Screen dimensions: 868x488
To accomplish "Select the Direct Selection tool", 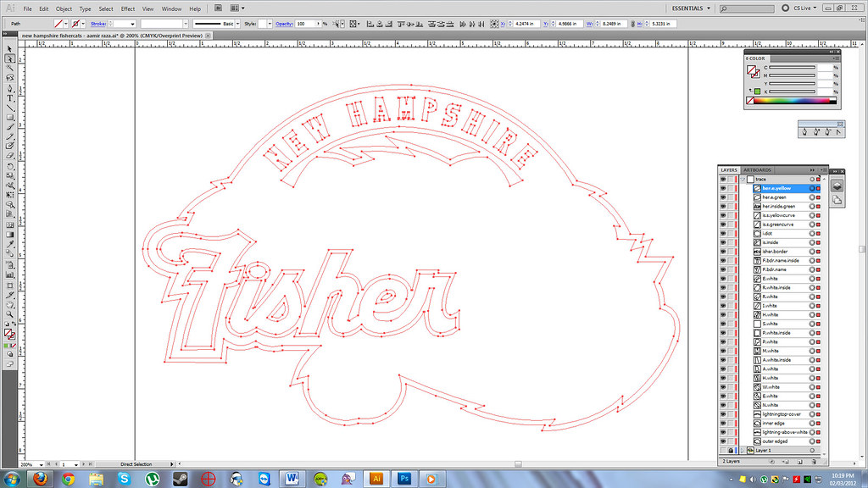I will [x=9, y=58].
